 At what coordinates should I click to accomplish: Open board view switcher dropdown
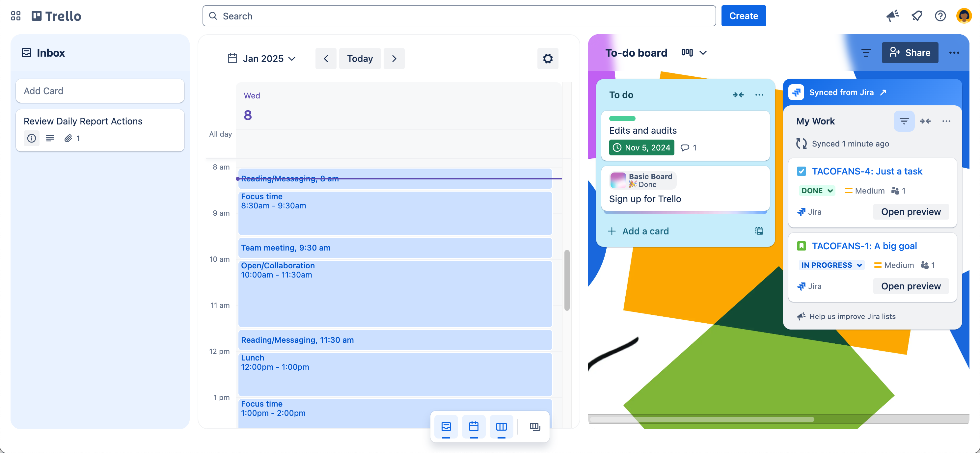point(694,53)
